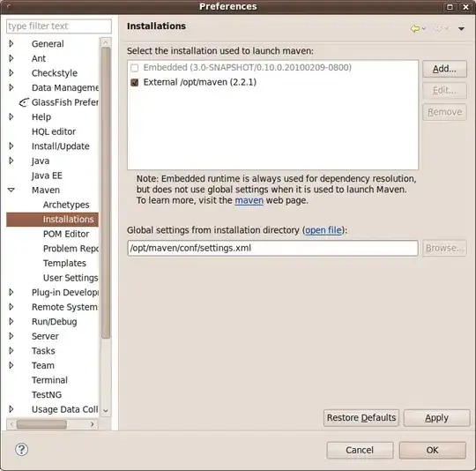Expand the Run/Debug tree node

click(11, 321)
